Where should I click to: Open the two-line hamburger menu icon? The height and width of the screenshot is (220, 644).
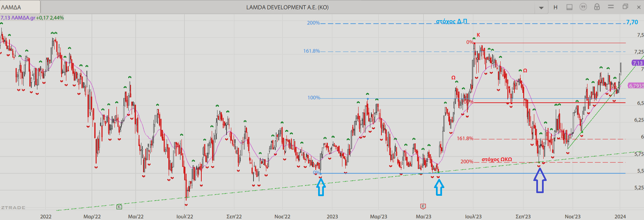pyautogui.click(x=611, y=7)
